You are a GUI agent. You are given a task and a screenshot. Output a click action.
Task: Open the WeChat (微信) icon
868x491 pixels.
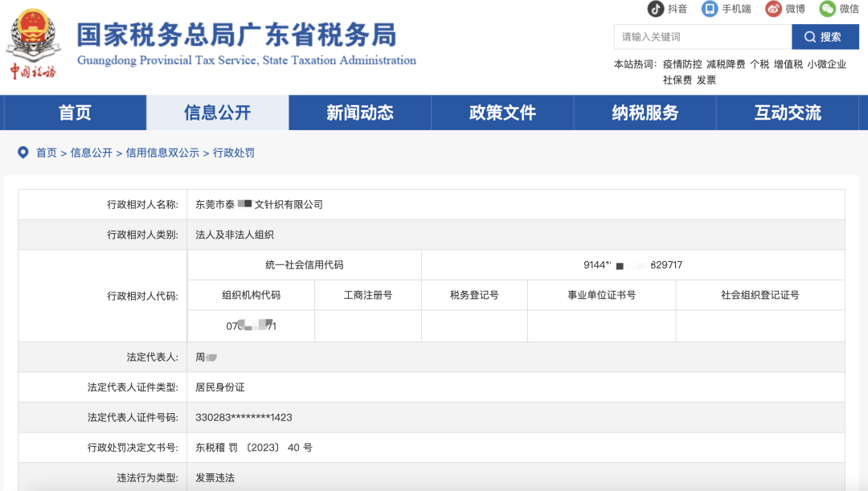pyautogui.click(x=828, y=9)
